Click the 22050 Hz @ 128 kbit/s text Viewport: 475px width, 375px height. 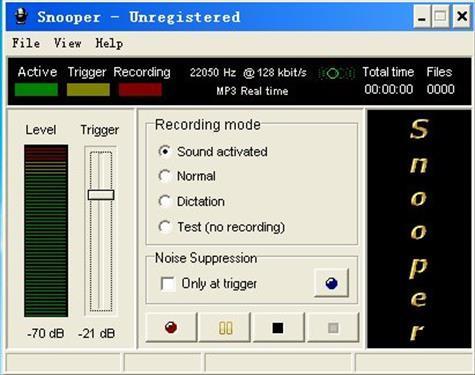coord(248,73)
